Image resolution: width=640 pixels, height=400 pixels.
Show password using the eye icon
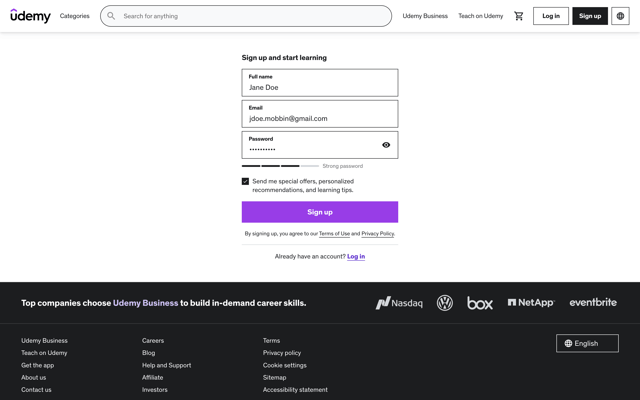(x=386, y=145)
